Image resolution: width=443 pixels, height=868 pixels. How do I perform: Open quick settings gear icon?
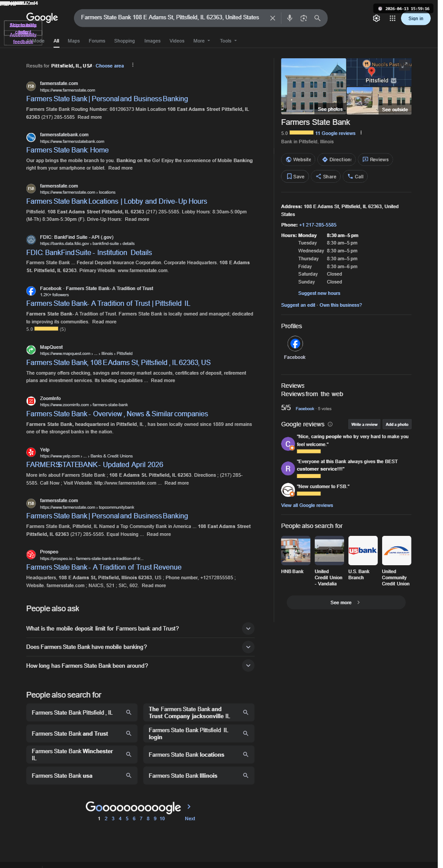(376, 18)
